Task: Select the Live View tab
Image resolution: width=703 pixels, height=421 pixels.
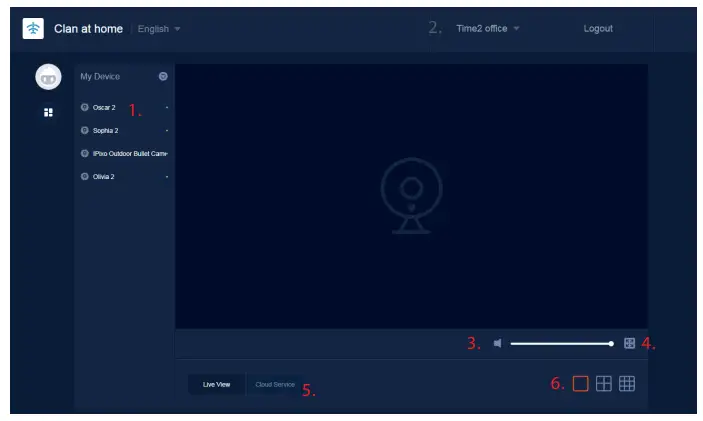Action: [x=217, y=385]
